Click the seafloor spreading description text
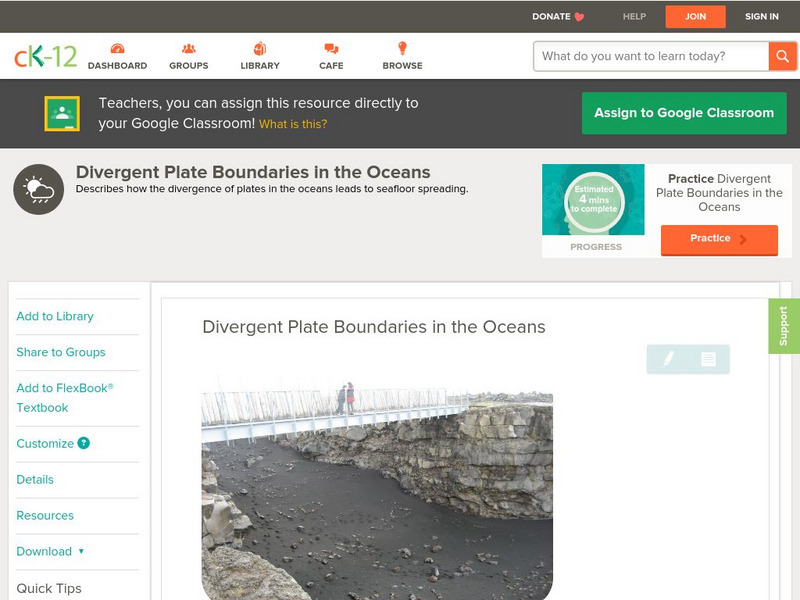This screenshot has height=600, width=800. [272, 189]
